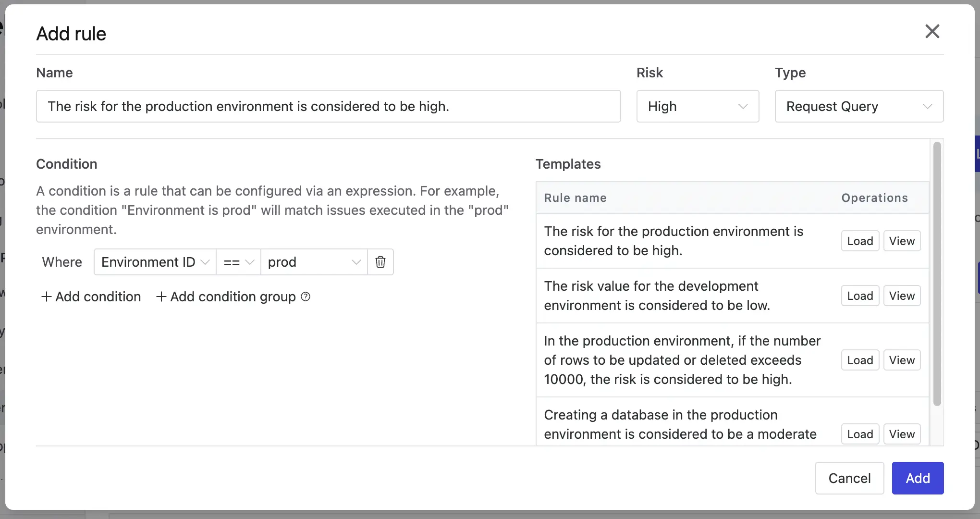Screen dimensions: 980x519
Task: Delete the condition with the trash icon
Action: tap(380, 262)
